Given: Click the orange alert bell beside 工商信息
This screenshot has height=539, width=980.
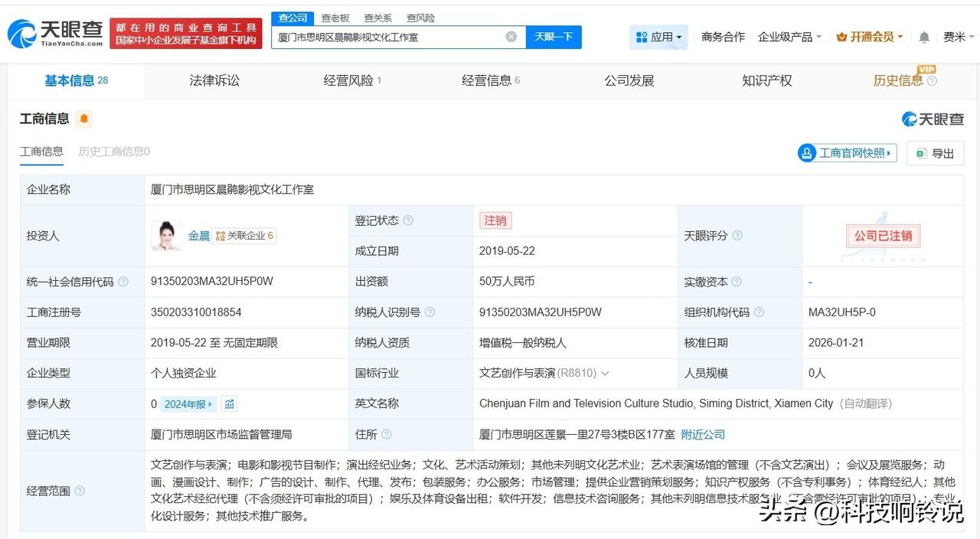Looking at the screenshot, I should tap(83, 119).
